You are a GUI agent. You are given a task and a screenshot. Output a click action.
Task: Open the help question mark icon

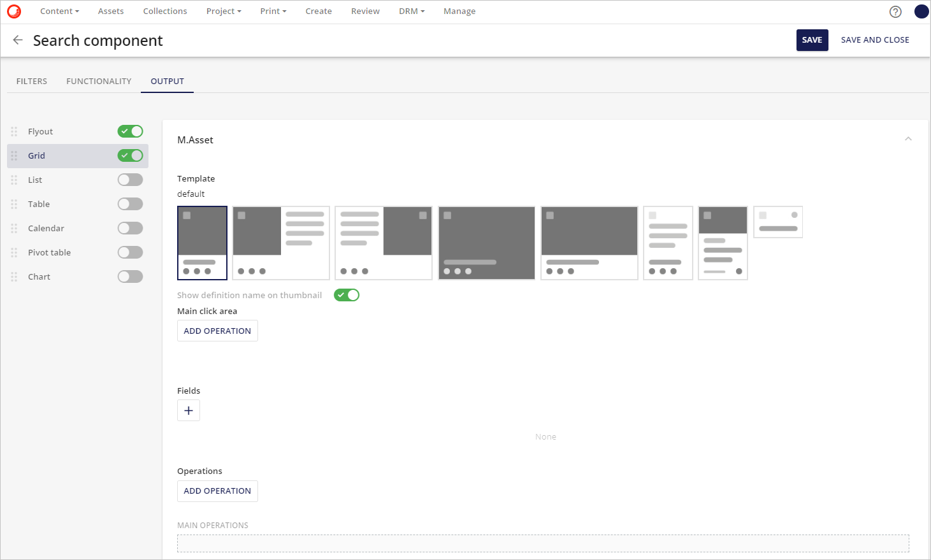coord(895,11)
